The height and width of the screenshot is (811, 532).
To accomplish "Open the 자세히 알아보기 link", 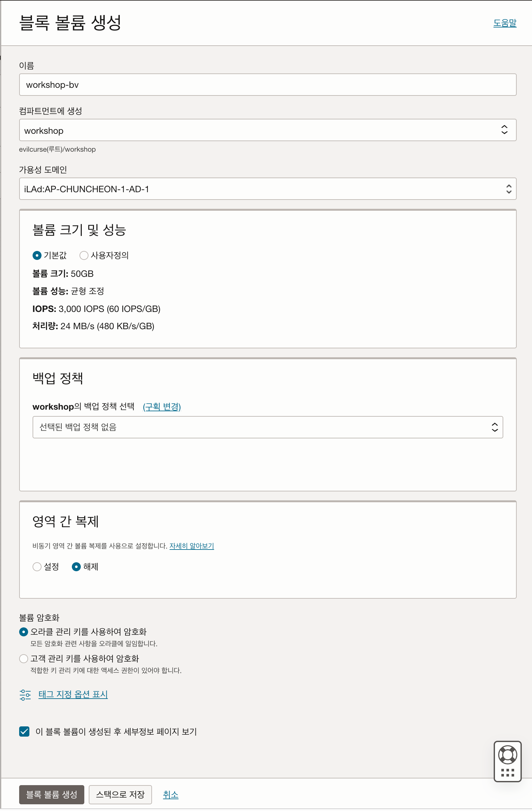I will (192, 546).
